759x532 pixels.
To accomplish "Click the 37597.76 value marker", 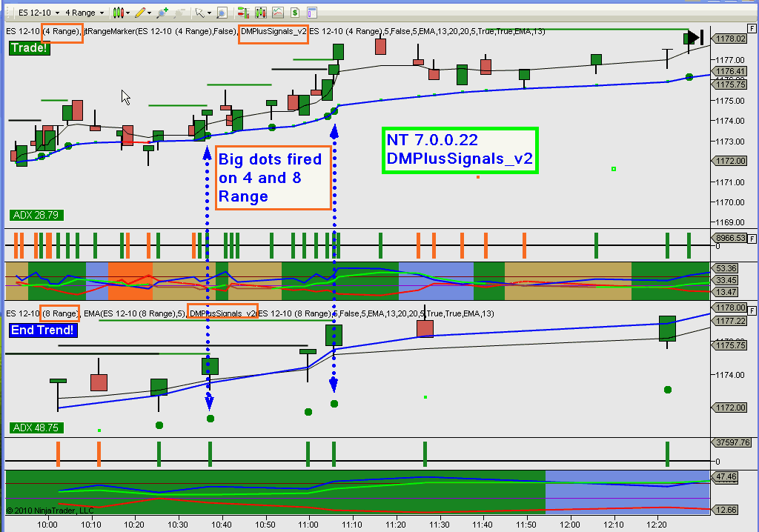I will coord(730,442).
